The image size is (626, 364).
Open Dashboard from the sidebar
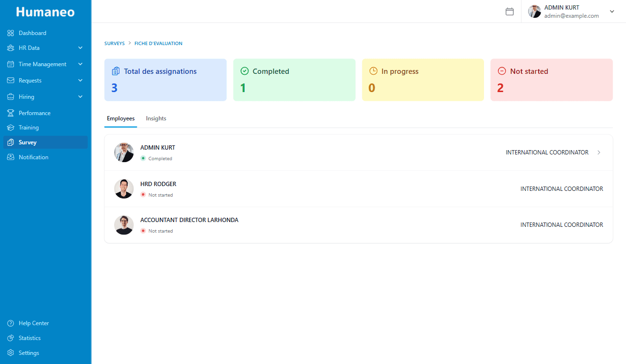pyautogui.click(x=46, y=33)
